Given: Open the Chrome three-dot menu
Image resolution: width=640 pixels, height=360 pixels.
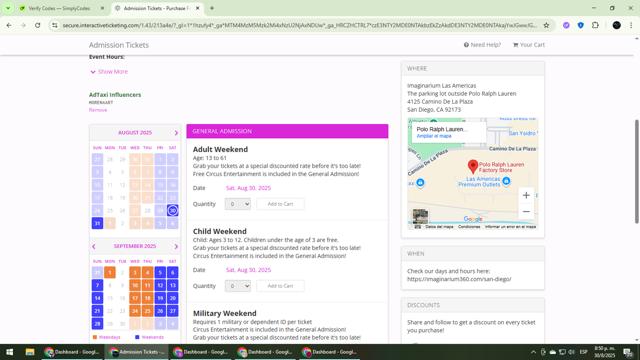Looking at the screenshot, I should point(631,25).
